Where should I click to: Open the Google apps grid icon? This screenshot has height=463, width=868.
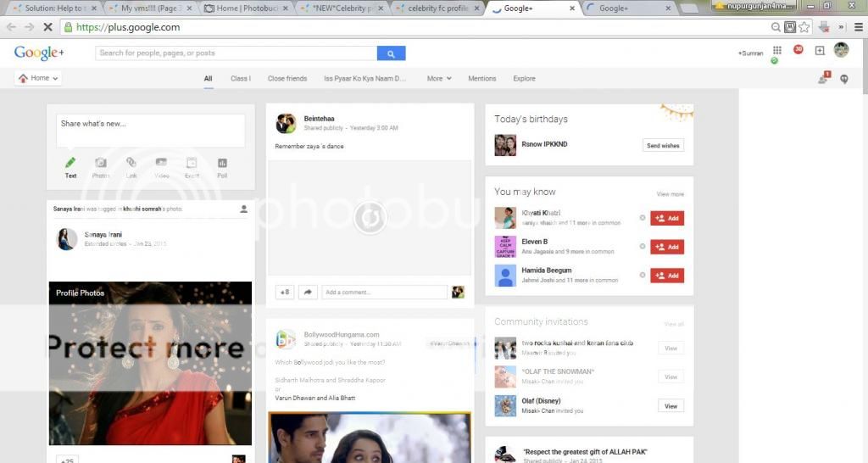[x=777, y=51]
